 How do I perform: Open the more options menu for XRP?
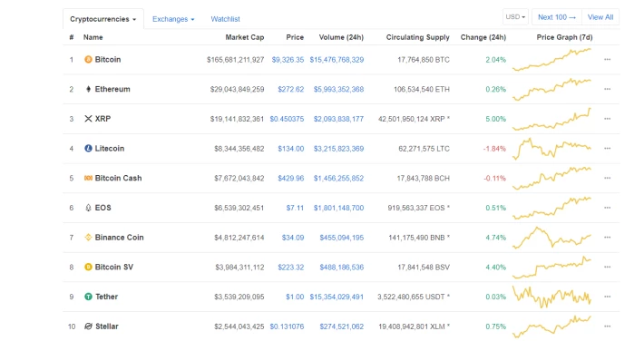point(608,119)
